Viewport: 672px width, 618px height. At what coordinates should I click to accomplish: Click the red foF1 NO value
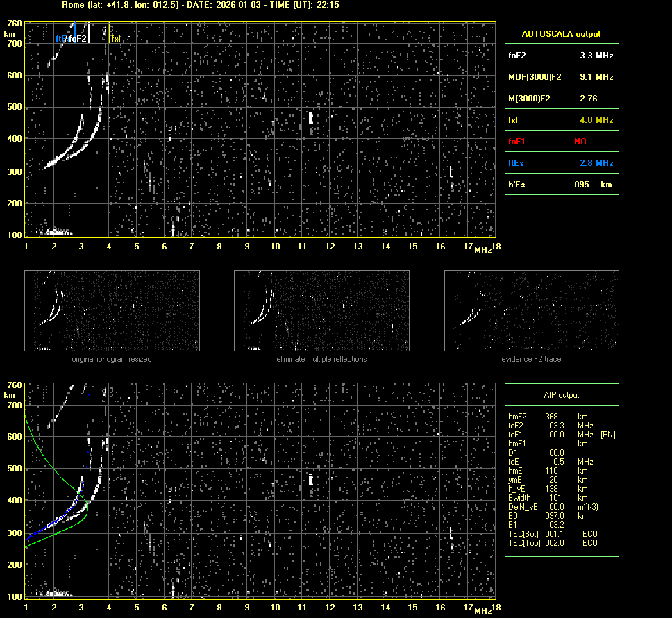(580, 141)
